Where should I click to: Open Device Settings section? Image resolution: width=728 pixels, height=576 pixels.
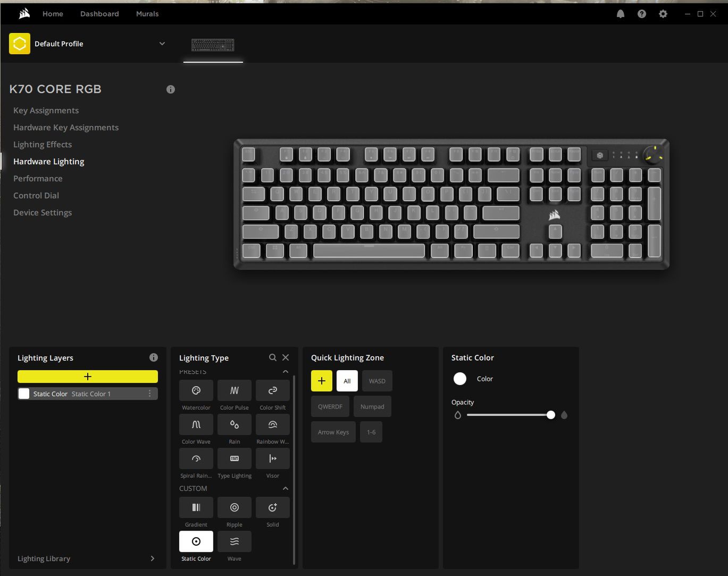pyautogui.click(x=43, y=212)
